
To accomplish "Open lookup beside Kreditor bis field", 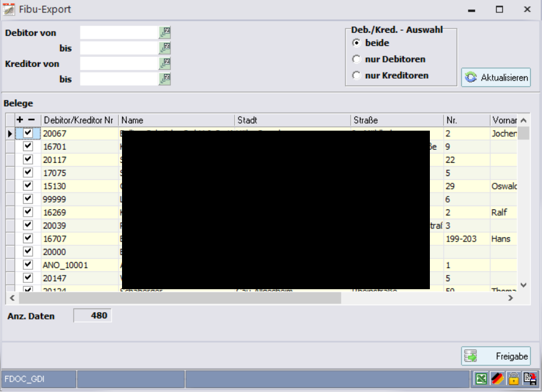I will (165, 79).
